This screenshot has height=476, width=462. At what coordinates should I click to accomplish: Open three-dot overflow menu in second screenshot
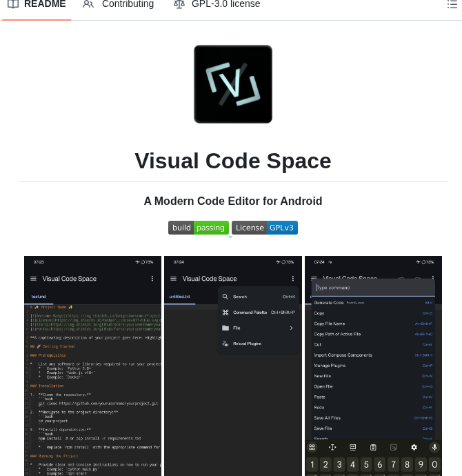293,279
